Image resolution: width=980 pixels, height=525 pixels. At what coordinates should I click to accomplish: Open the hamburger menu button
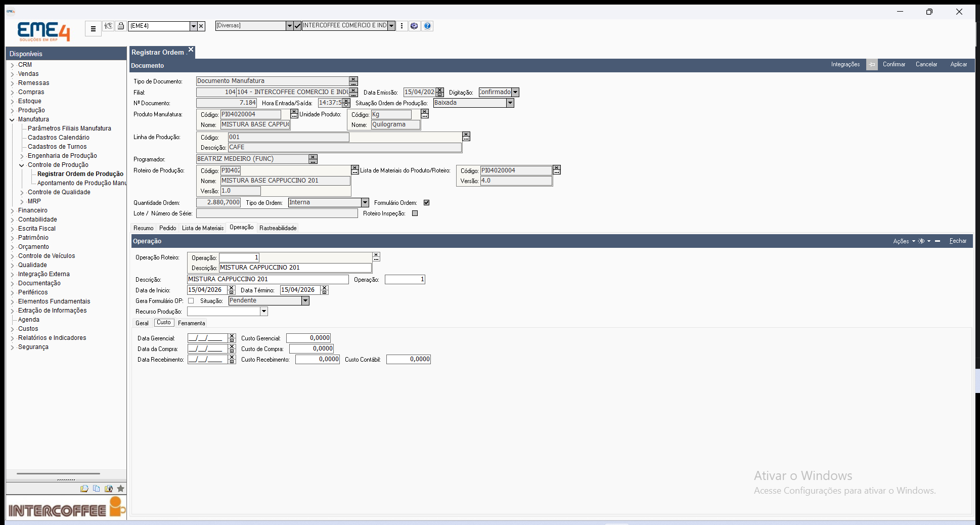(93, 29)
